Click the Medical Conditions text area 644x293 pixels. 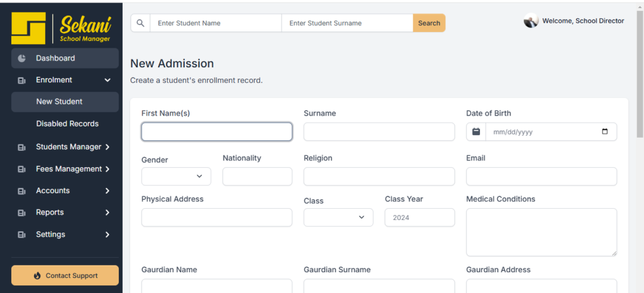coord(541,232)
